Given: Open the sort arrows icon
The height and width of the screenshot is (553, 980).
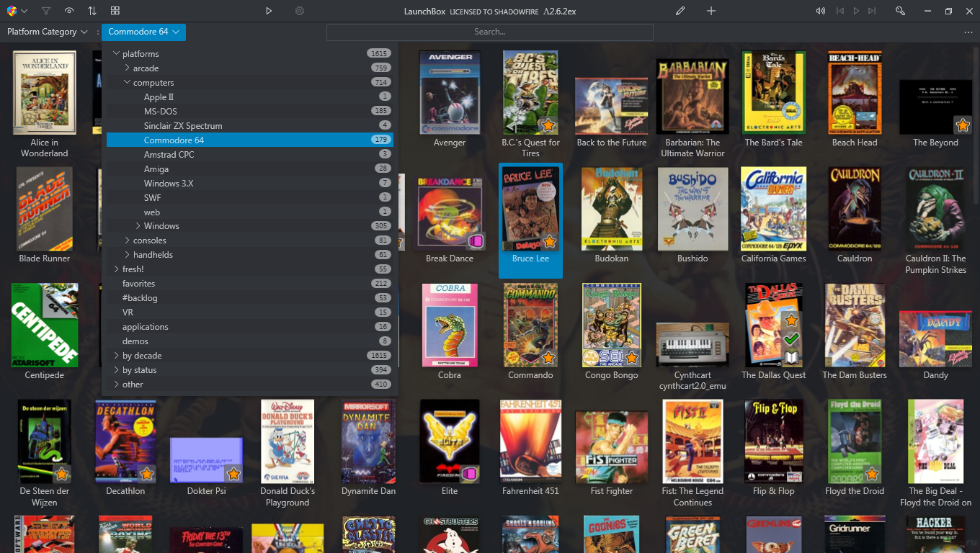Looking at the screenshot, I should (92, 11).
